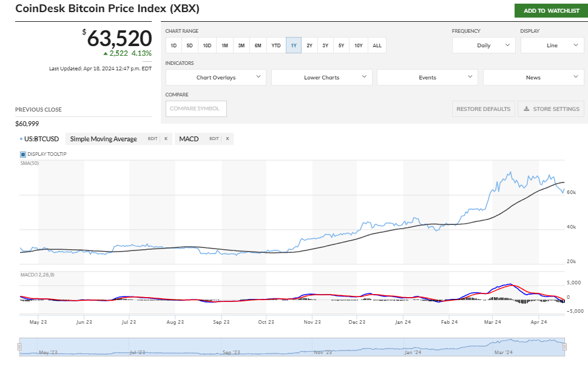The image size is (588, 365).
Task: Show ALL chart range history
Action: [x=377, y=45]
